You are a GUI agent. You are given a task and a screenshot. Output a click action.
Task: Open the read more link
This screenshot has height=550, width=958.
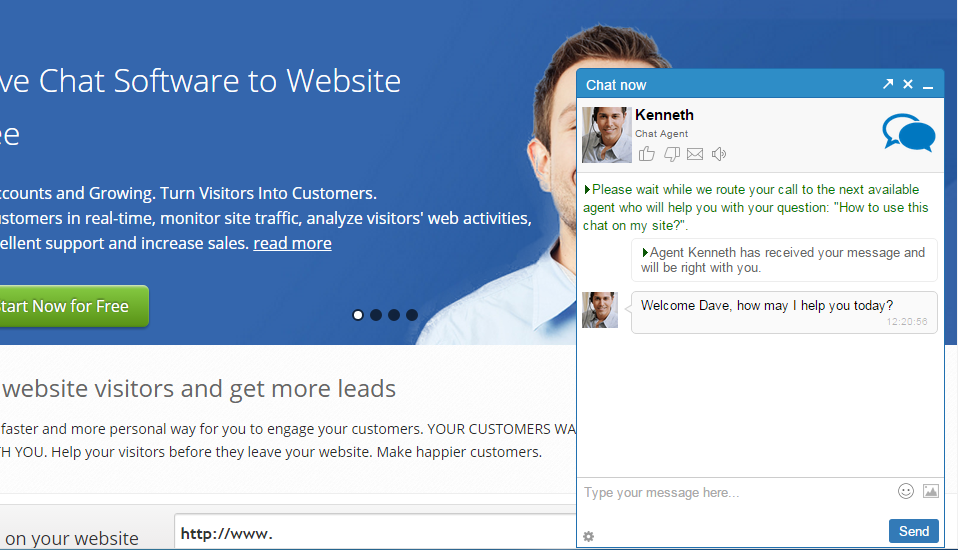click(292, 243)
